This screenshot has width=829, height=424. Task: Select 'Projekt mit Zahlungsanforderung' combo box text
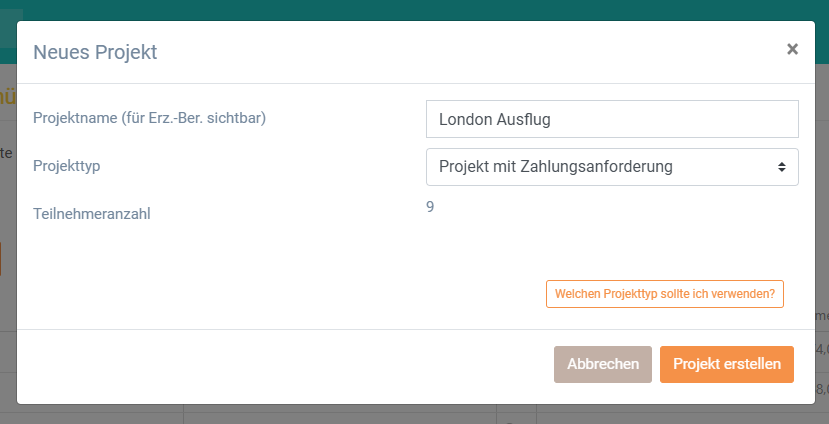pos(556,167)
